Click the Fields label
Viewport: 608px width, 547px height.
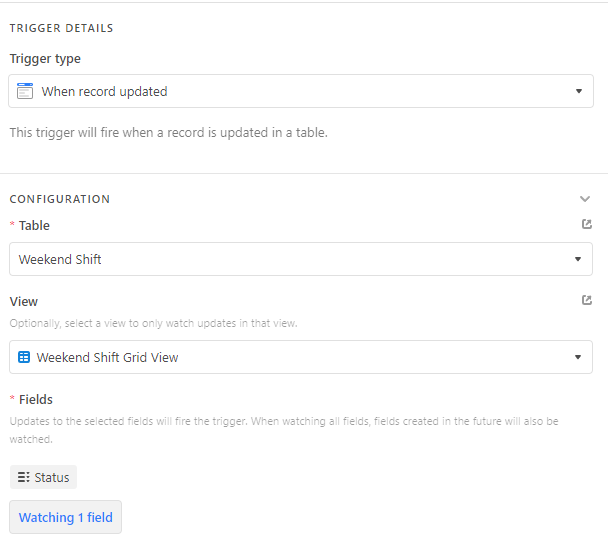36,399
